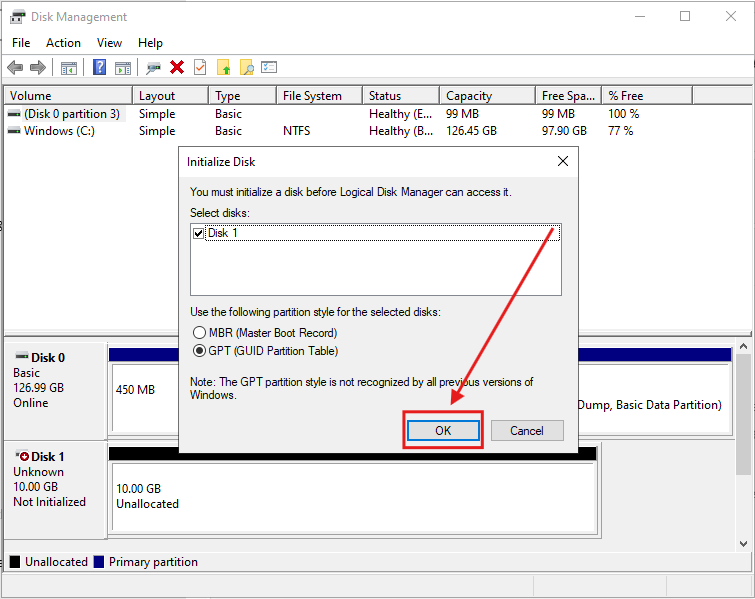The height and width of the screenshot is (599, 755).
Task: Select GPT (GUID Partition Table) option
Action: (x=199, y=351)
